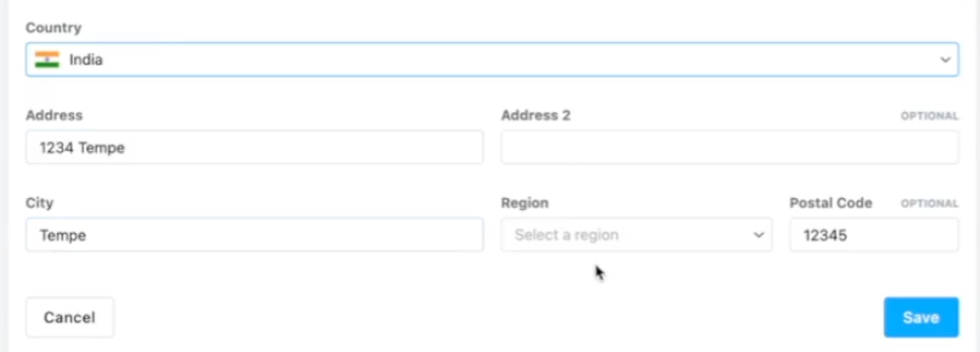This screenshot has height=352, width=980.
Task: Click the Save button
Action: tap(921, 317)
